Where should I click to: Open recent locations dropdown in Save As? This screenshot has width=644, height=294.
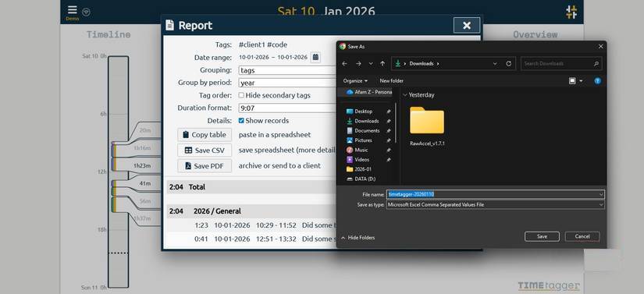[371, 63]
